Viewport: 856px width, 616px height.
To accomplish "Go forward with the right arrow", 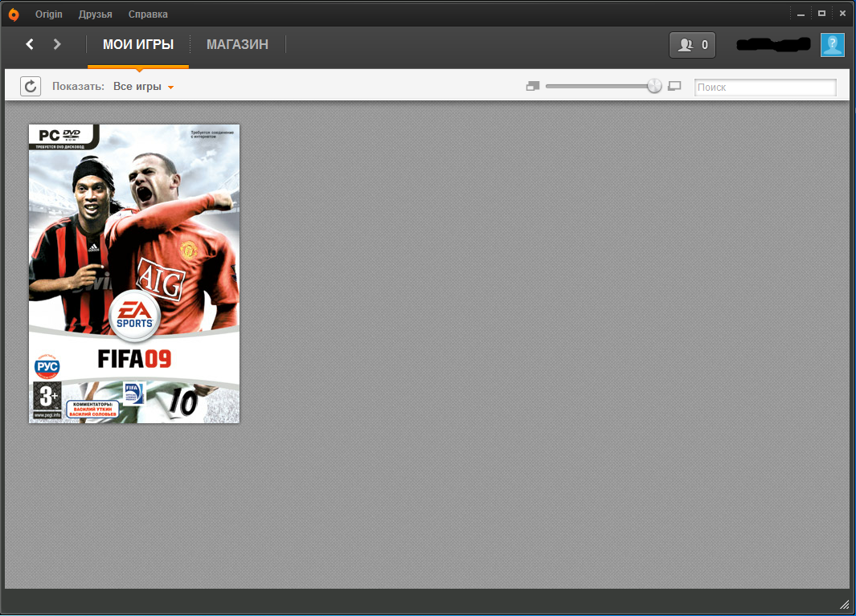I will (x=57, y=44).
